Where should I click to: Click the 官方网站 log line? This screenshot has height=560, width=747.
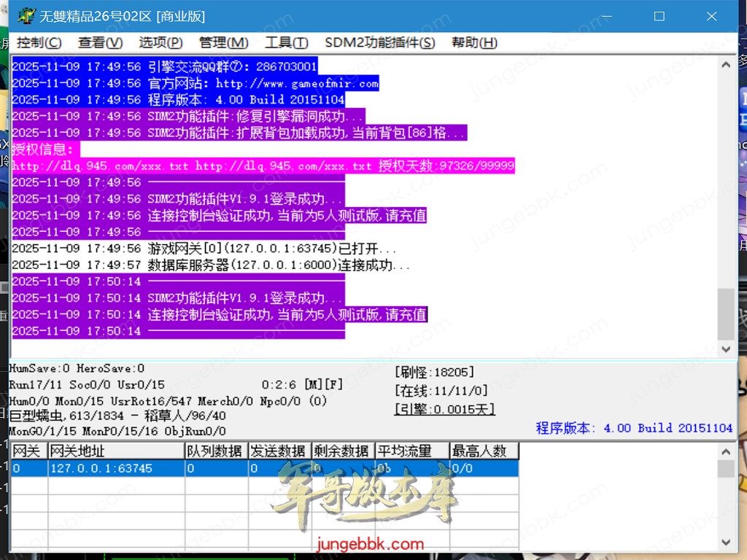point(196,84)
